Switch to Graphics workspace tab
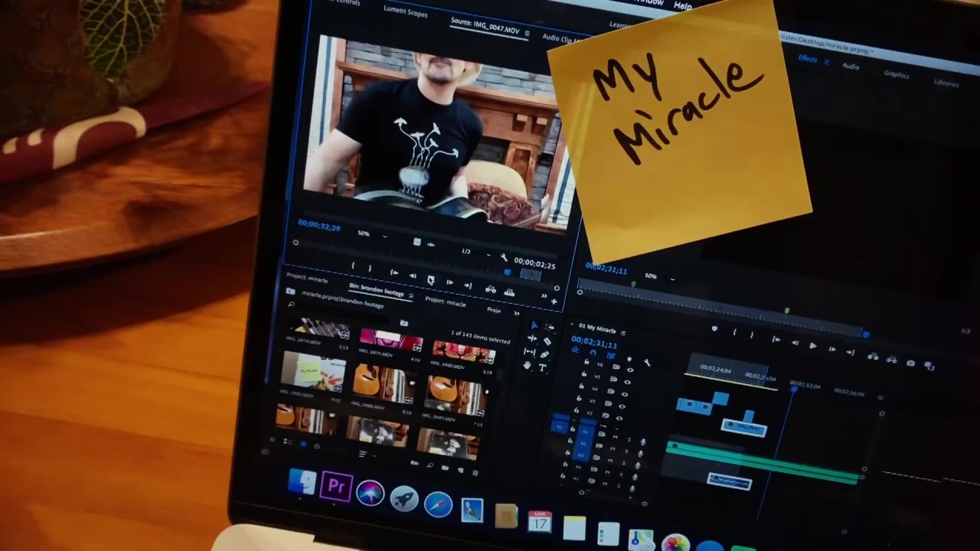 pos(896,74)
